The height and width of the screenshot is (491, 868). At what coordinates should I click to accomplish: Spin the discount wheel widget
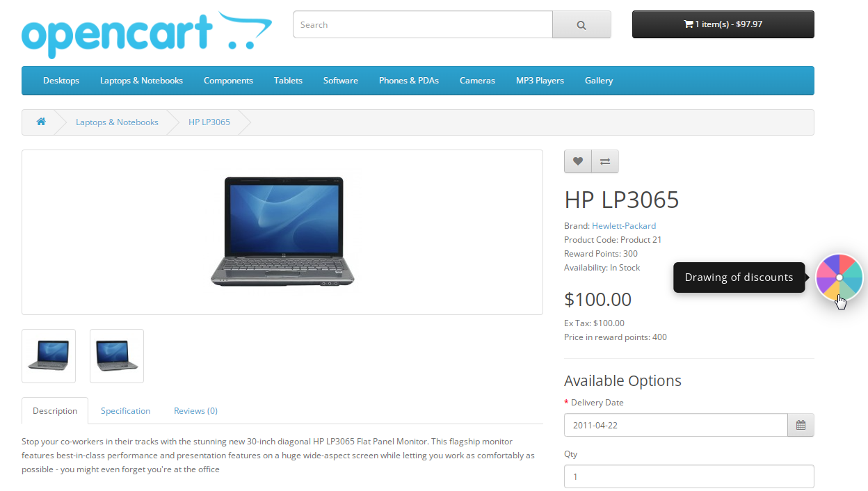pos(839,277)
